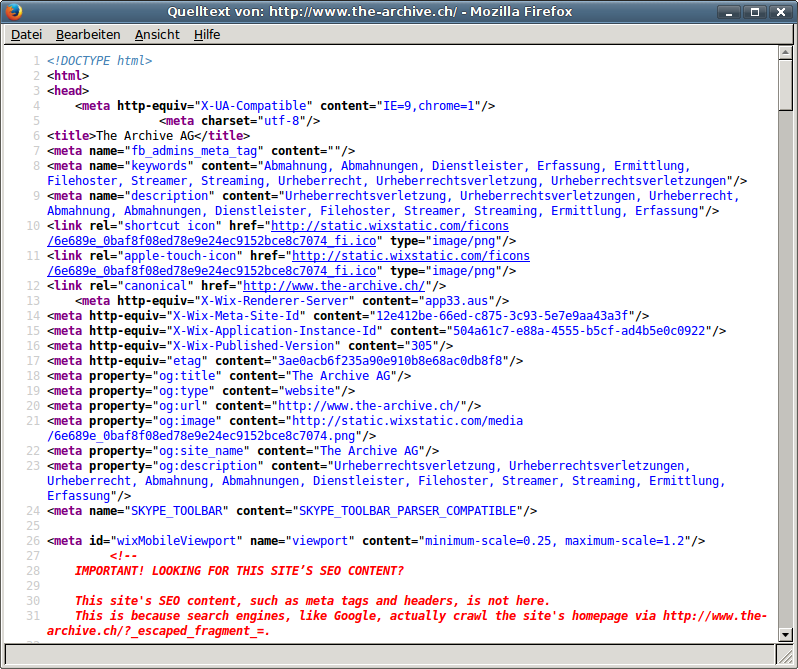This screenshot has height=669, width=798.
Task: Click the X-Wix-Meta-Site-Id content value
Action: 502,316
